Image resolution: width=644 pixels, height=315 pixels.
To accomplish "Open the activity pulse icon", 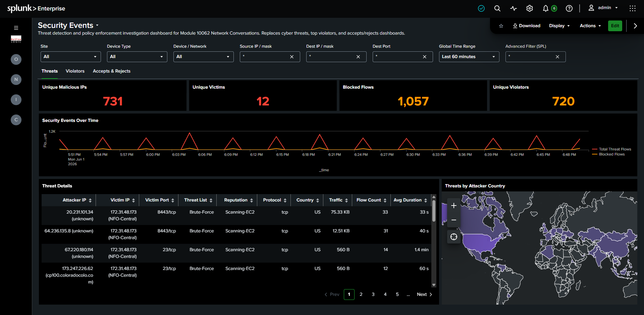I will 514,8.
